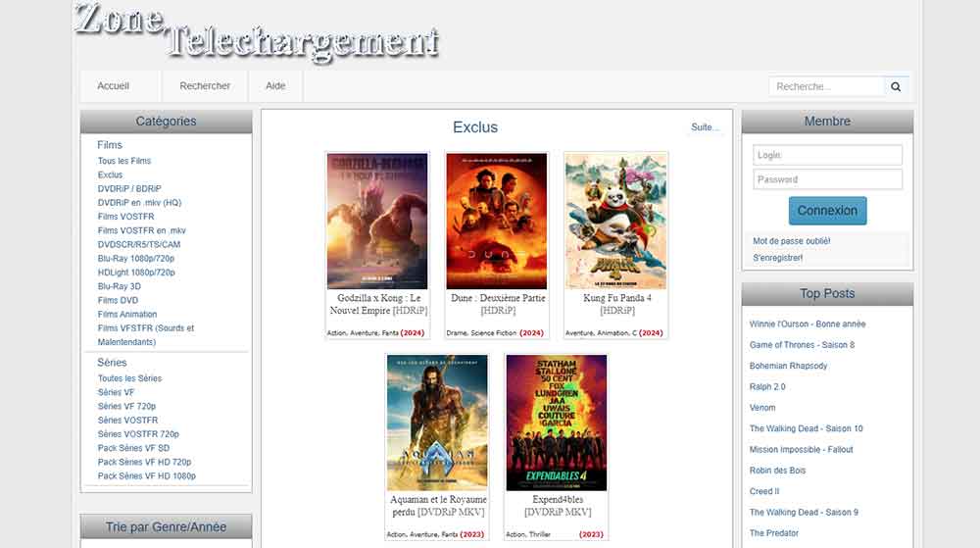The width and height of the screenshot is (980, 548).
Task: Click the Films section heading
Action: tap(110, 145)
